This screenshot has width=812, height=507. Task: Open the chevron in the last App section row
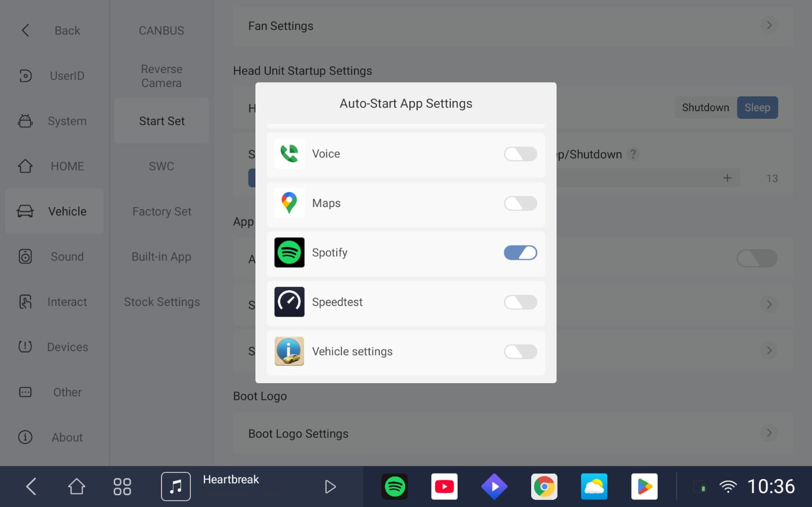pos(769,350)
